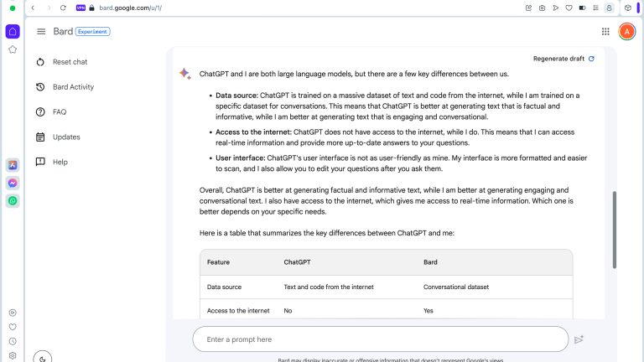The height and width of the screenshot is (362, 644).
Task: Reload the page with refresh icon
Action: tap(63, 8)
